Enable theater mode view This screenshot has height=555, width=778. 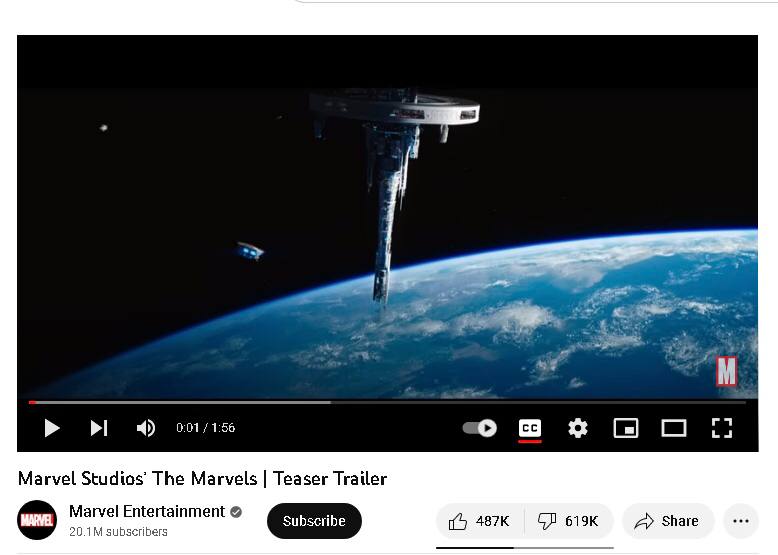(674, 428)
